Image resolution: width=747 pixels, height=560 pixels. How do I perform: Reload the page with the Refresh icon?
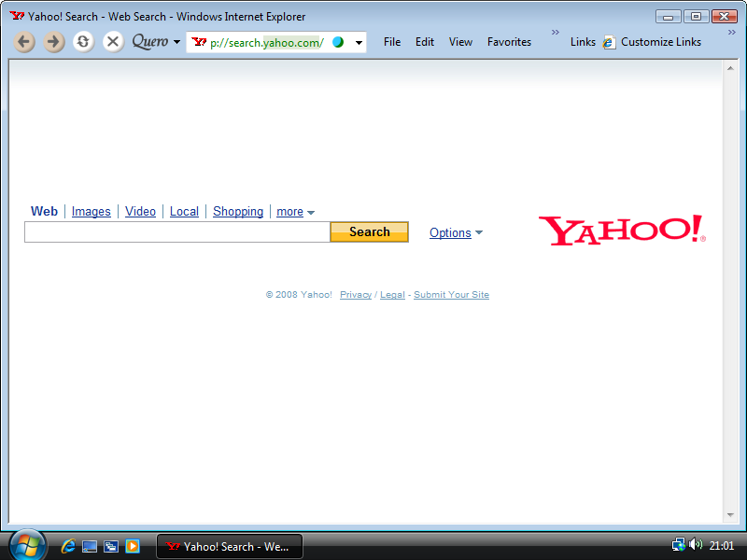click(83, 42)
